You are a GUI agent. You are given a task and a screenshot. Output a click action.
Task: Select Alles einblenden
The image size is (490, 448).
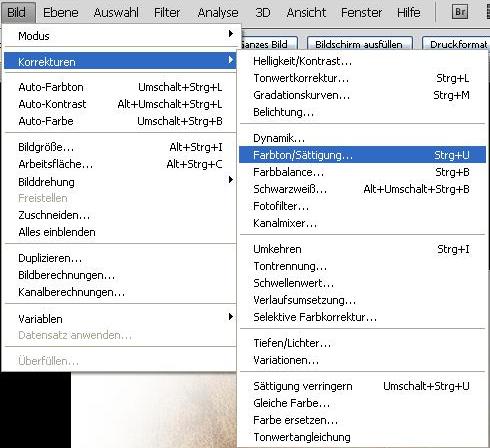point(120,232)
